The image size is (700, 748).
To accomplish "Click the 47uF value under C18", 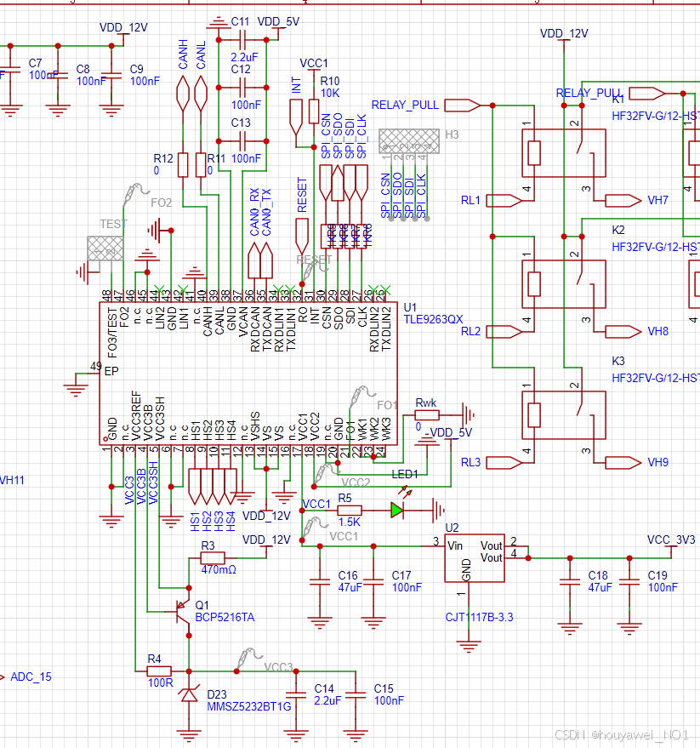I will coord(600,587).
